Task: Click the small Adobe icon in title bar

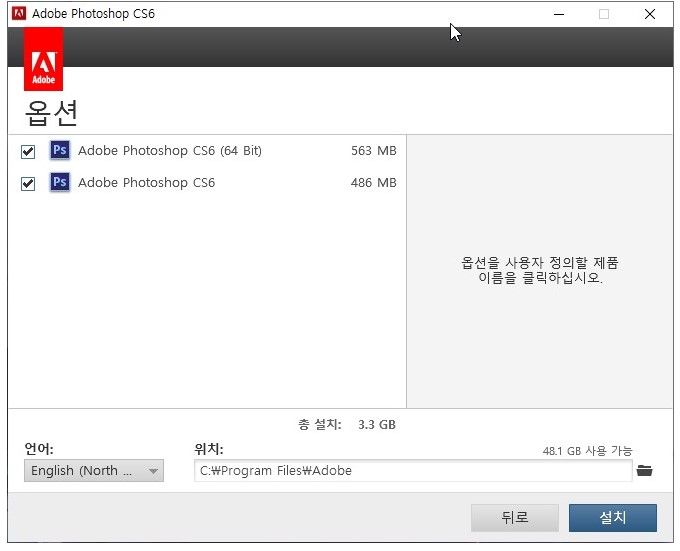Action: pos(19,14)
